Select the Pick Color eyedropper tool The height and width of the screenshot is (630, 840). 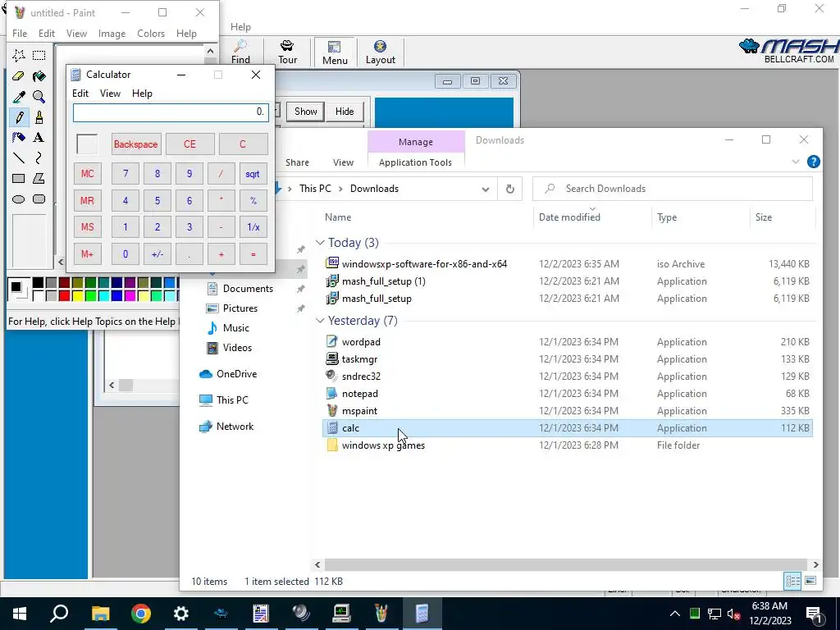pos(19,97)
